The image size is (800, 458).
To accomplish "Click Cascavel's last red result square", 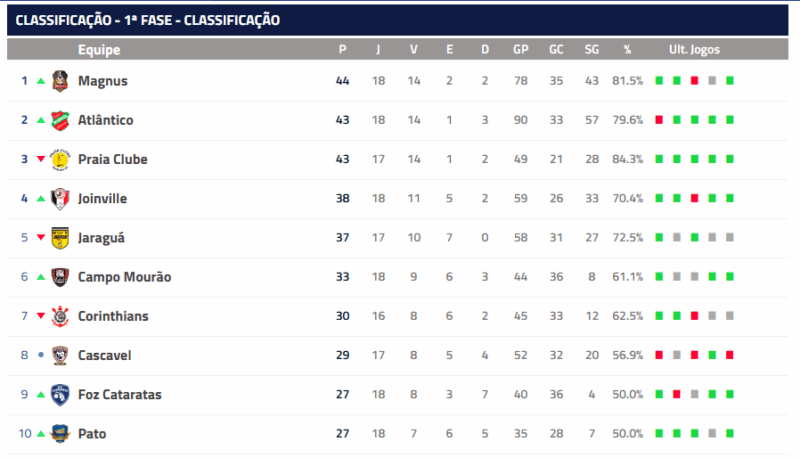I will click(730, 355).
